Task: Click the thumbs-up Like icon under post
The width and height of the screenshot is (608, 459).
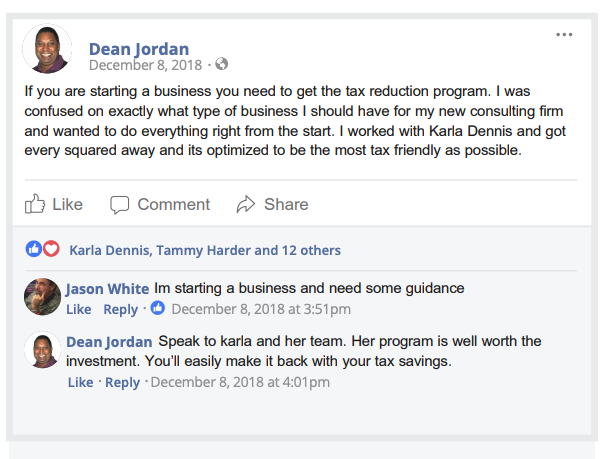Action: [35, 204]
